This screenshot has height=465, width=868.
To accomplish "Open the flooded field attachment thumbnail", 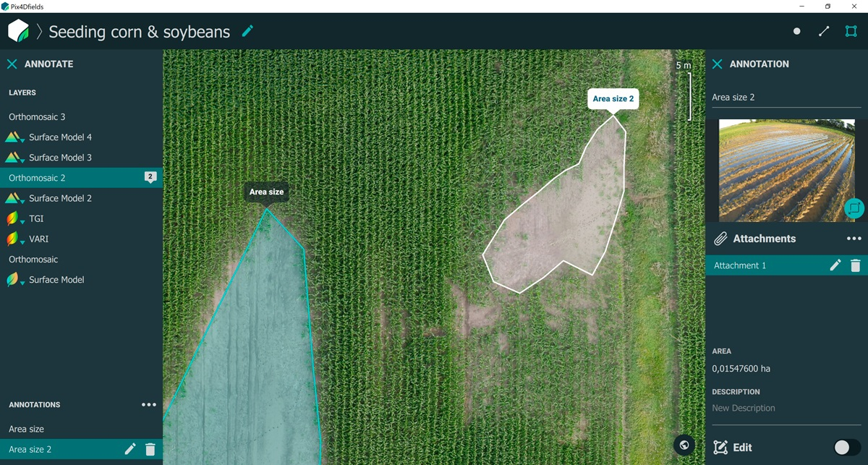I will point(786,170).
